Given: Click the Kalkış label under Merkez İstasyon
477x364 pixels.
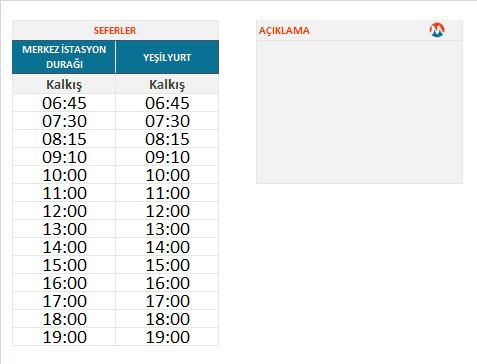Looking at the screenshot, I should click(64, 84).
